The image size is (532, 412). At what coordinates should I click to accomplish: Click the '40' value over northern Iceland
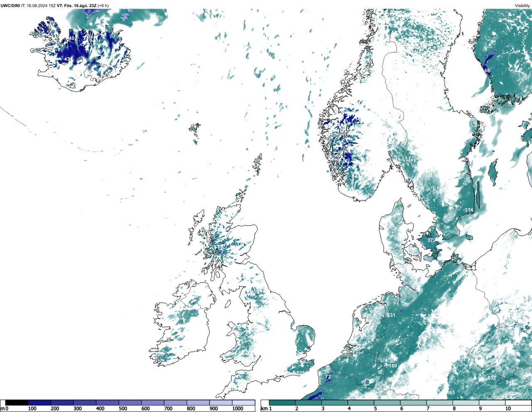(71, 38)
